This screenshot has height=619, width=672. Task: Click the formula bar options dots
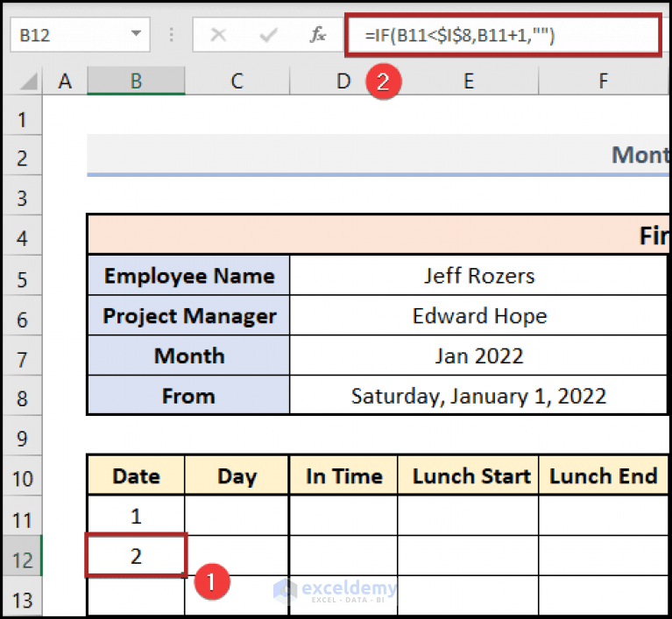[x=171, y=35]
